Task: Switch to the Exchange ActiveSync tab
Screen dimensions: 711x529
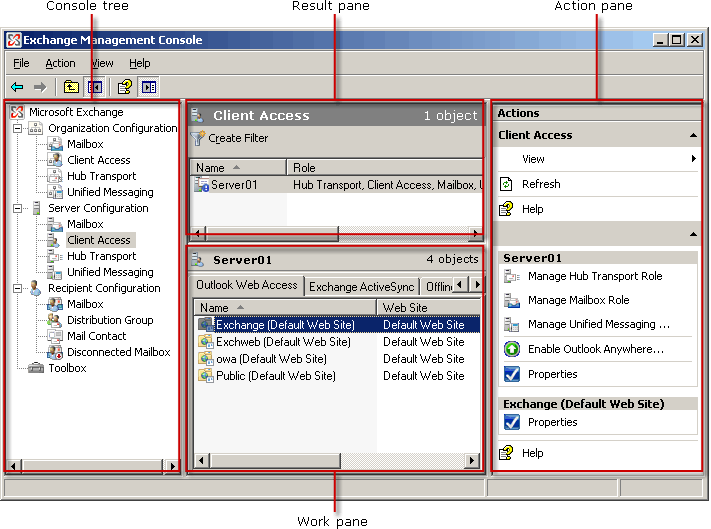Action: pos(361,287)
